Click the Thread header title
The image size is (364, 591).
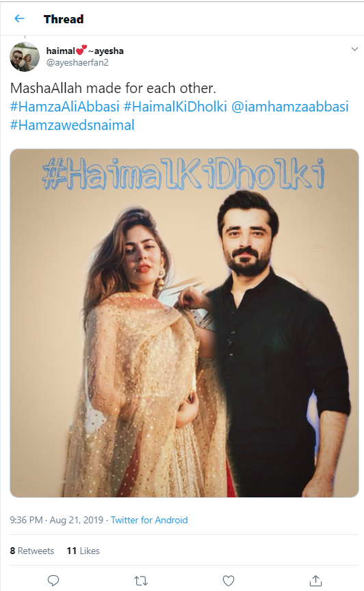64,19
